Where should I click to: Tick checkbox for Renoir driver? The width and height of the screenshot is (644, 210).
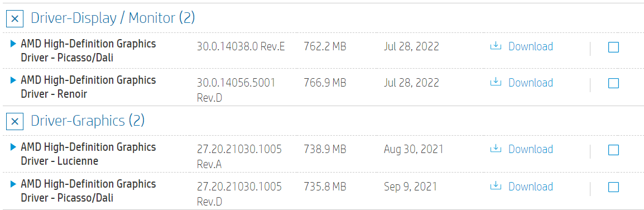click(x=613, y=83)
